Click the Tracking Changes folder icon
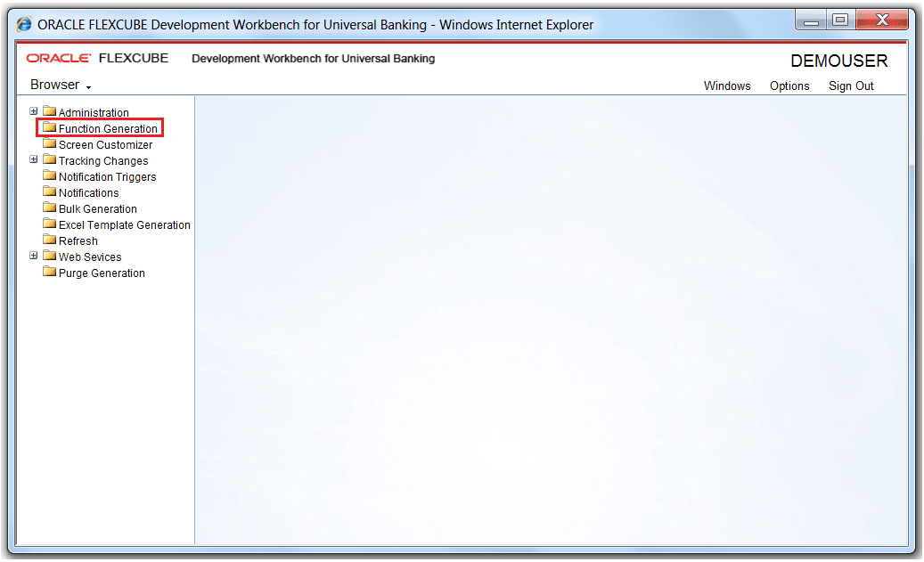 pos(50,159)
